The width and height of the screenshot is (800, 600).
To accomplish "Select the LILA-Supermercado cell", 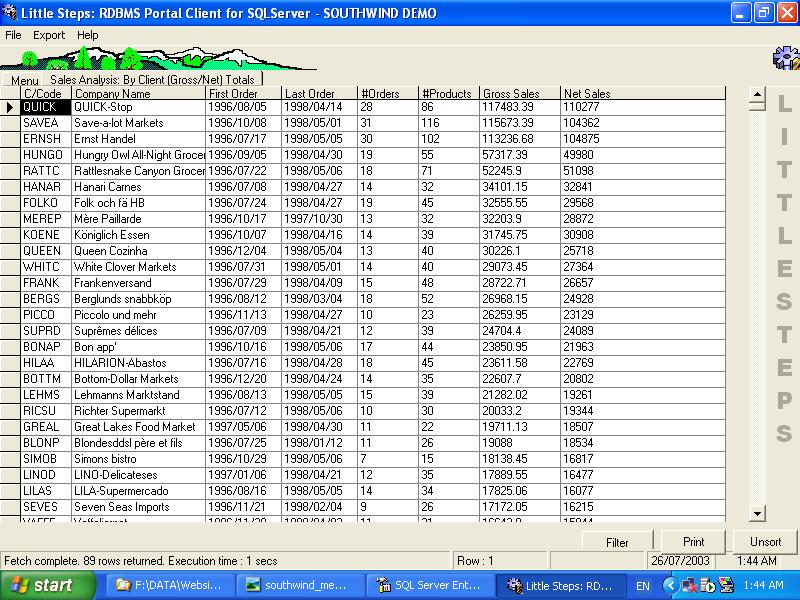I will pyautogui.click(x=138, y=491).
